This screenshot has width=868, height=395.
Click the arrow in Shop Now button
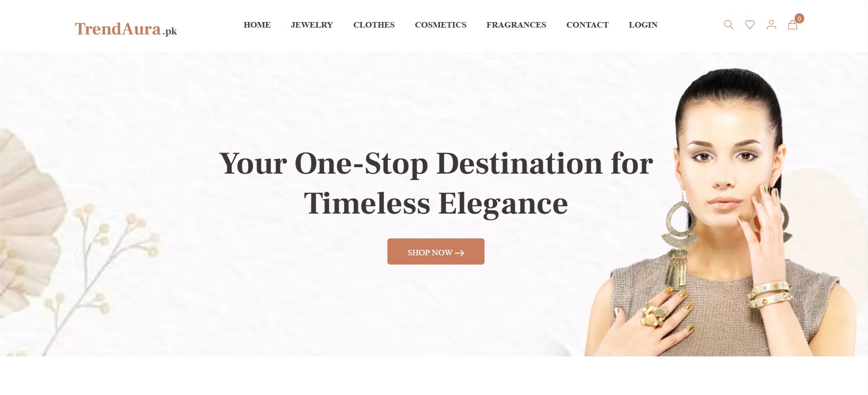460,253
